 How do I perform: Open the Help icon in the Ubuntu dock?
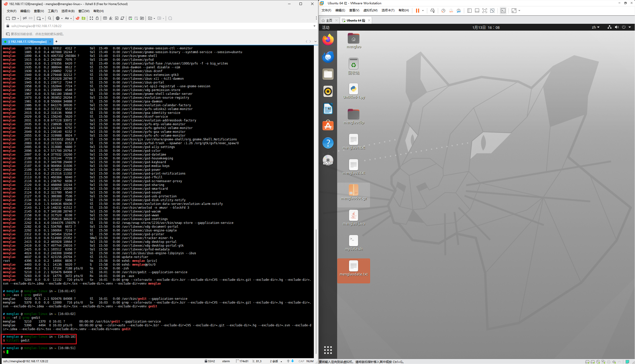(328, 143)
